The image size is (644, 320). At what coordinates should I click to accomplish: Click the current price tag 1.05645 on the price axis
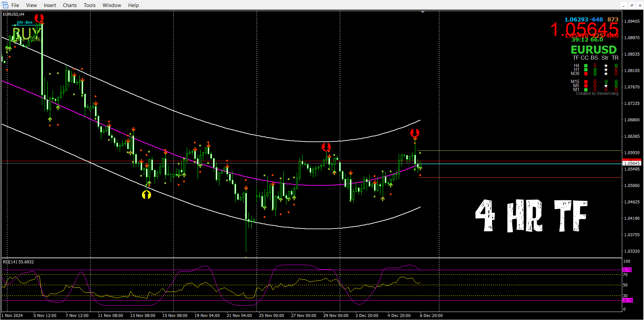pyautogui.click(x=632, y=164)
